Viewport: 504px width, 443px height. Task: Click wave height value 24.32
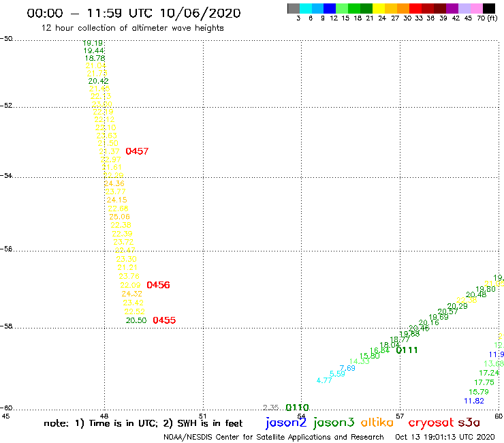(131, 294)
